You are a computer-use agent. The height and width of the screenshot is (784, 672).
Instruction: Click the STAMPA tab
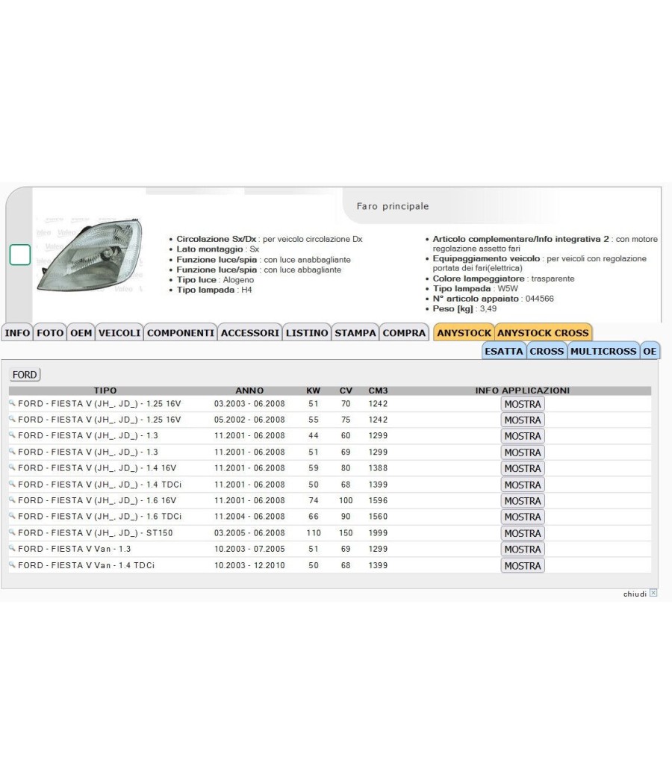(x=355, y=333)
